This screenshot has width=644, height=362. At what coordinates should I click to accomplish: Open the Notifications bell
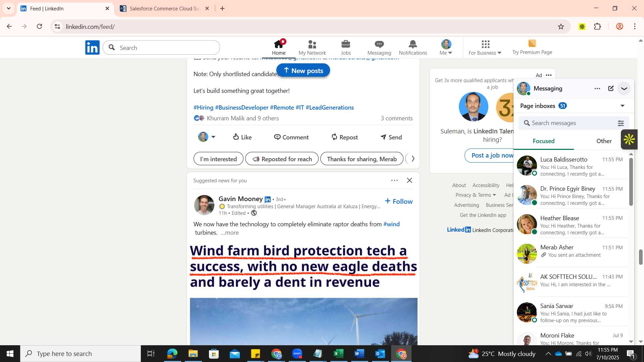[x=413, y=47]
